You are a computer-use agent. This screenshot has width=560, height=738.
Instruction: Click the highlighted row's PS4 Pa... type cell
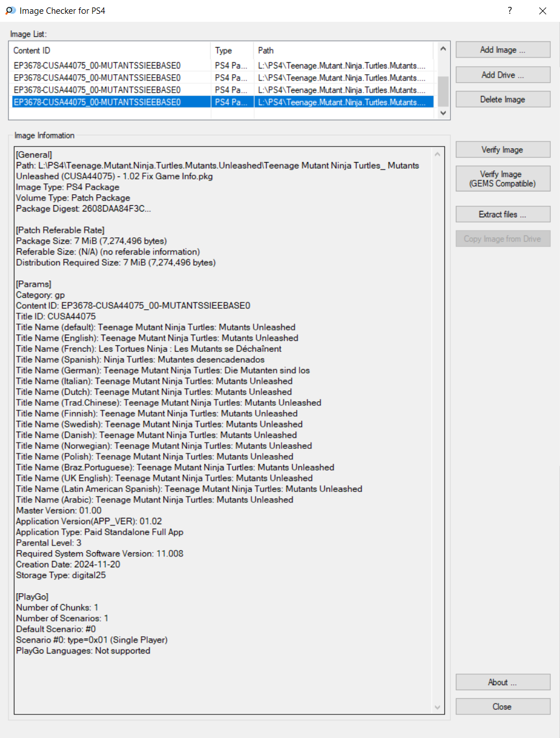pyautogui.click(x=232, y=102)
